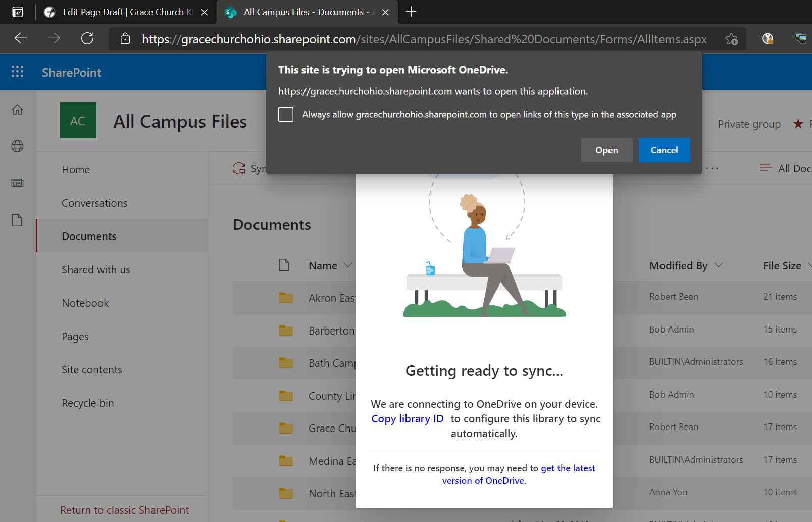Click the AC site logo tile
The width and height of the screenshot is (812, 522).
tap(78, 120)
